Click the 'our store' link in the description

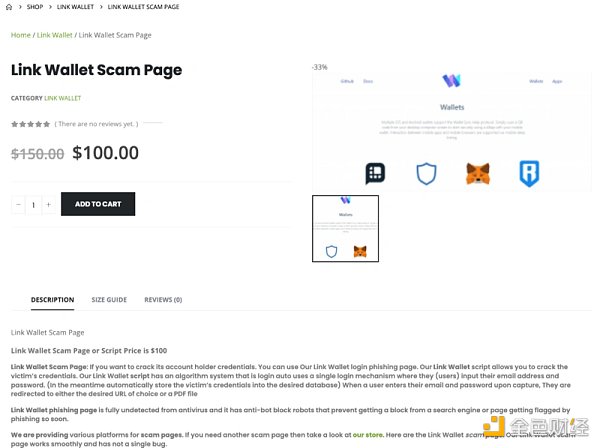[368, 435]
